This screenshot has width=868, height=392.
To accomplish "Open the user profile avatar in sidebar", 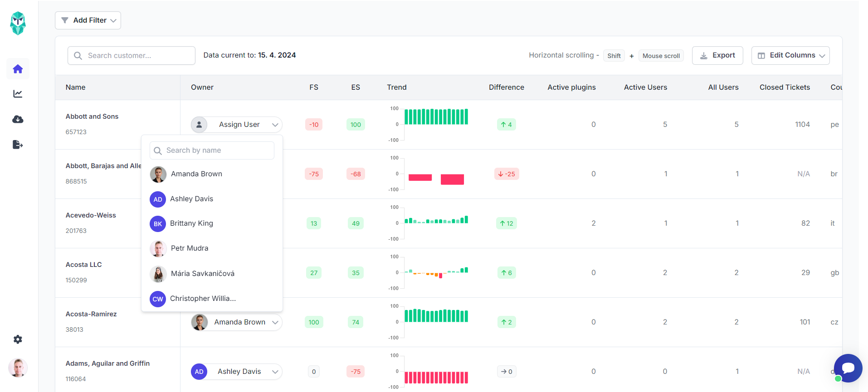I will click(x=18, y=368).
